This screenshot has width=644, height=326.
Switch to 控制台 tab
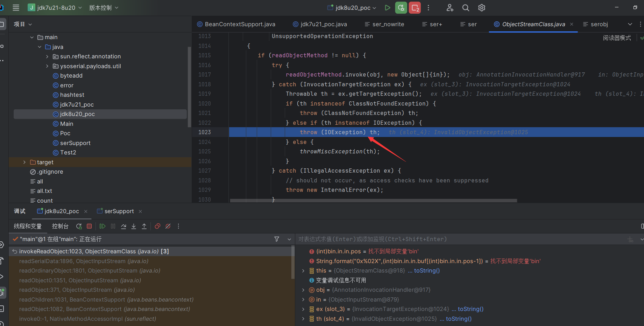pyautogui.click(x=60, y=226)
